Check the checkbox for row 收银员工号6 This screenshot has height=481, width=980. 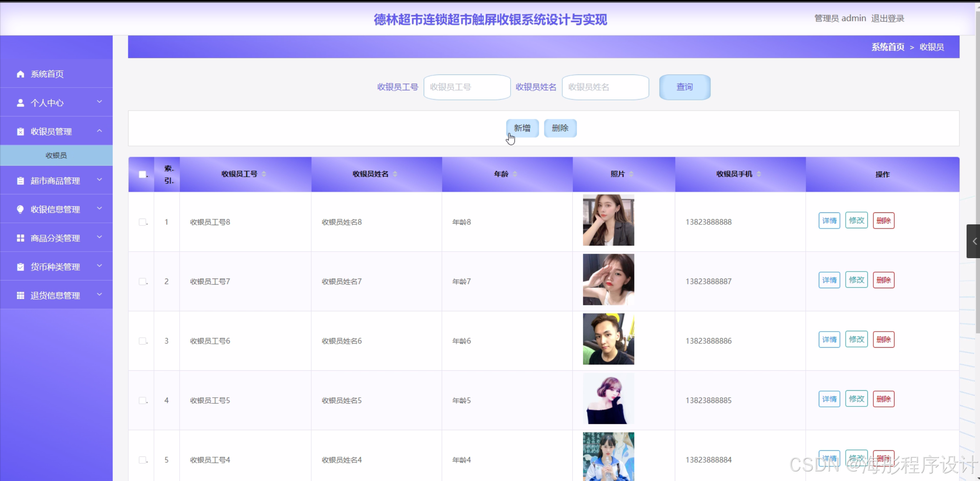(142, 341)
